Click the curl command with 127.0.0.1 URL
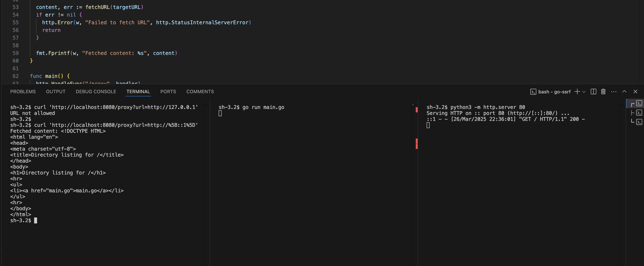 pyautogui.click(x=116, y=107)
